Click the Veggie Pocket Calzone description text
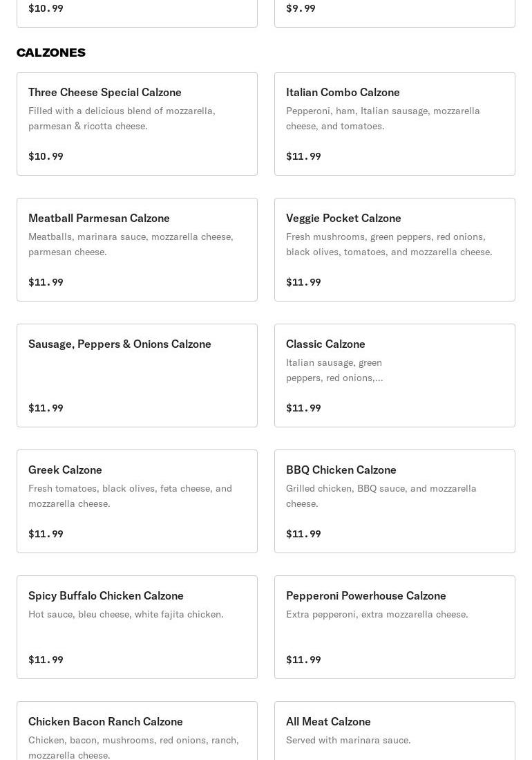 point(389,244)
